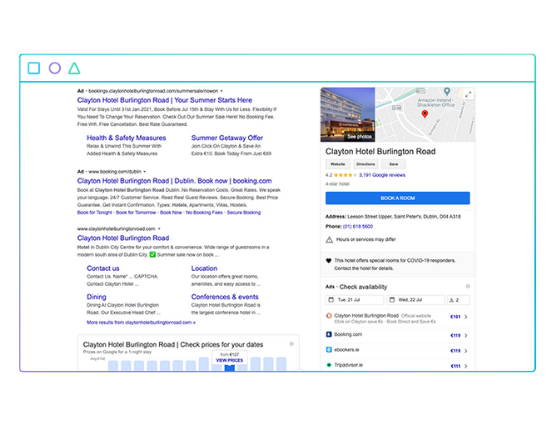This screenshot has width=555, height=426.
Task: Open the Dining sitelink
Action: [x=96, y=297]
